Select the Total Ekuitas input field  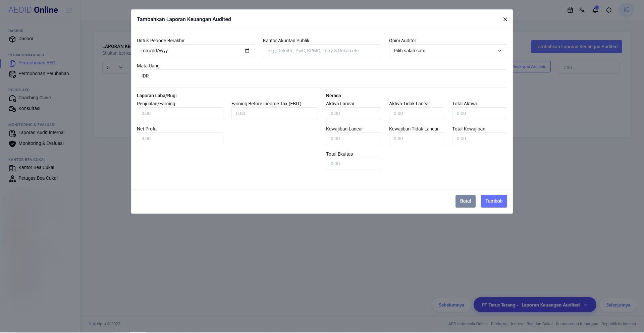click(353, 164)
